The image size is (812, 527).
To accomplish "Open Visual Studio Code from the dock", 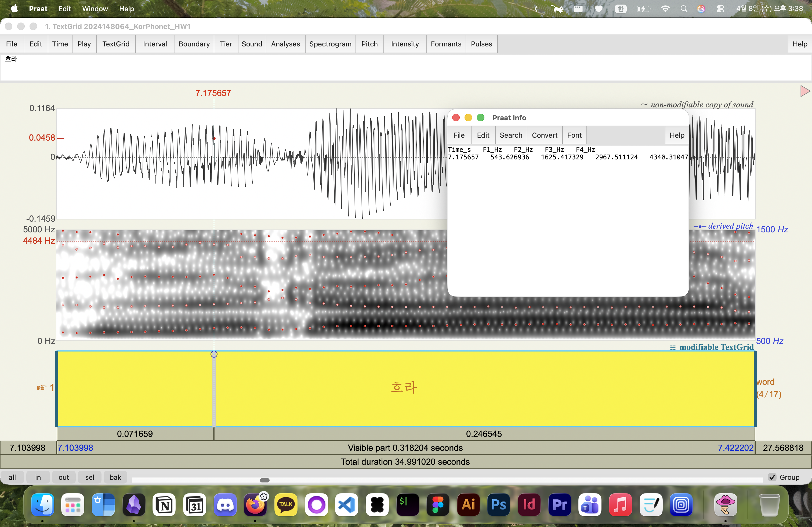I will click(x=347, y=505).
